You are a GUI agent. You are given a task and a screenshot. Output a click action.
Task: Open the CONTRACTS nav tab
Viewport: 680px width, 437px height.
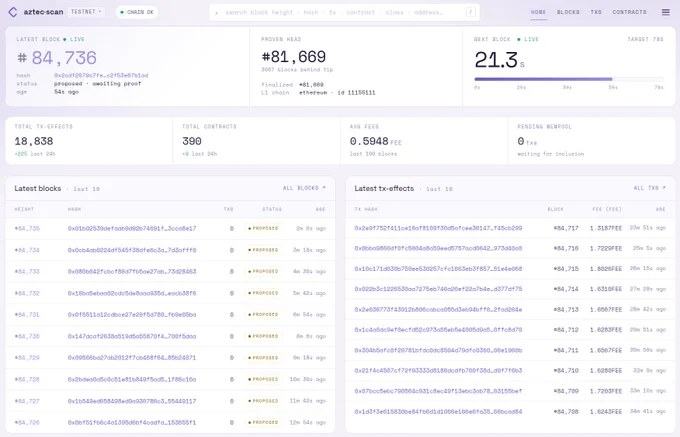(629, 12)
